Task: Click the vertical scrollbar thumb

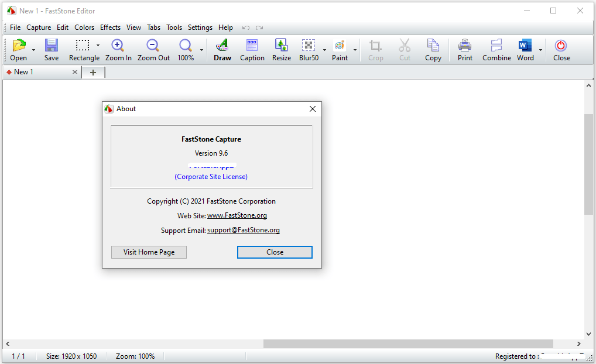Action: pyautogui.click(x=588, y=164)
